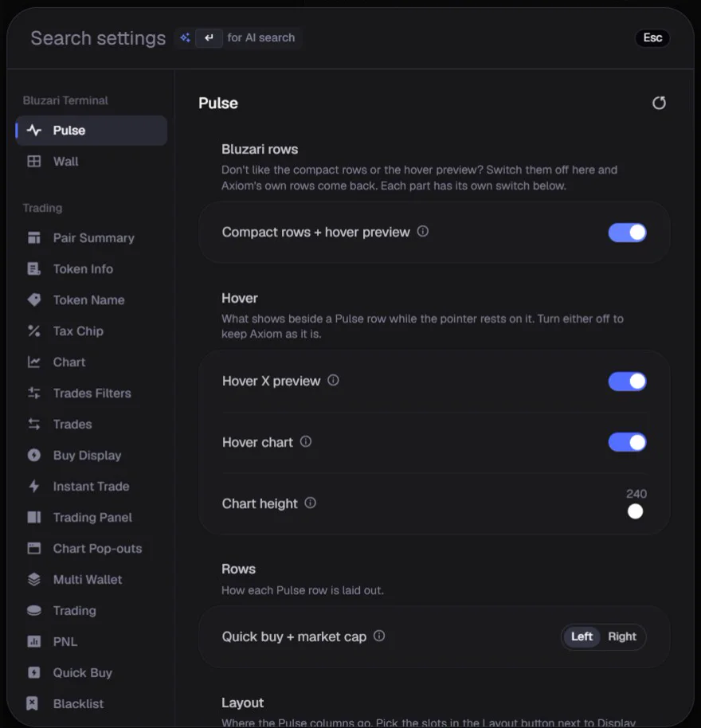Click the Trades swap-arrows icon
Screen dimensions: 701x728
[34, 425]
